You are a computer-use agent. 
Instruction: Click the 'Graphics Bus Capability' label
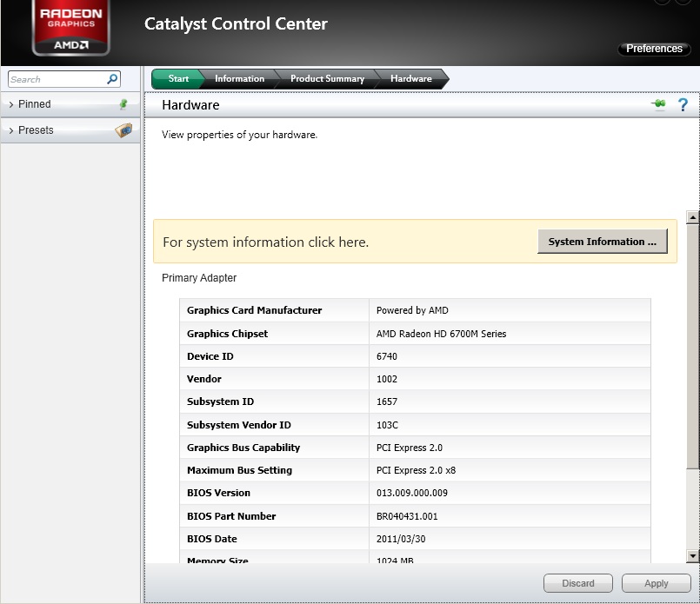tap(243, 448)
